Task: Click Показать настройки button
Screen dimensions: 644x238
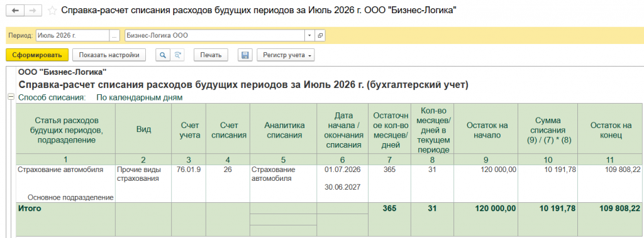Action: (x=109, y=55)
